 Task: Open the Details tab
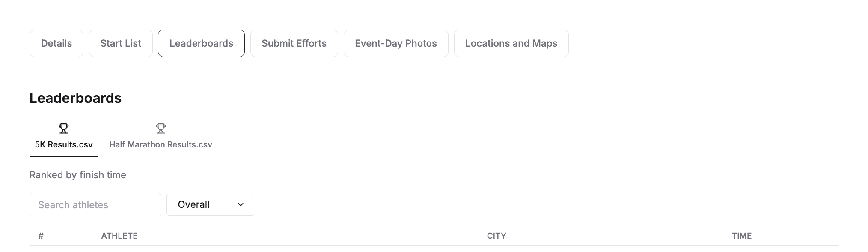pyautogui.click(x=56, y=43)
